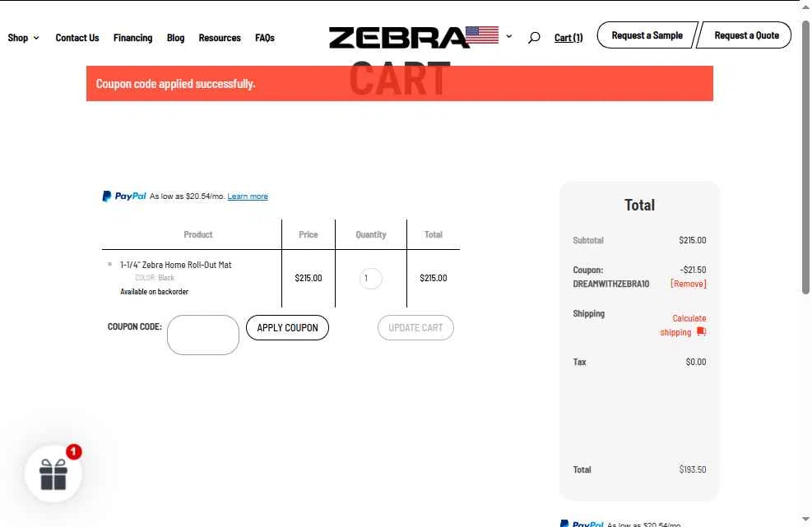Focus the coupon code input field

pos(203,335)
